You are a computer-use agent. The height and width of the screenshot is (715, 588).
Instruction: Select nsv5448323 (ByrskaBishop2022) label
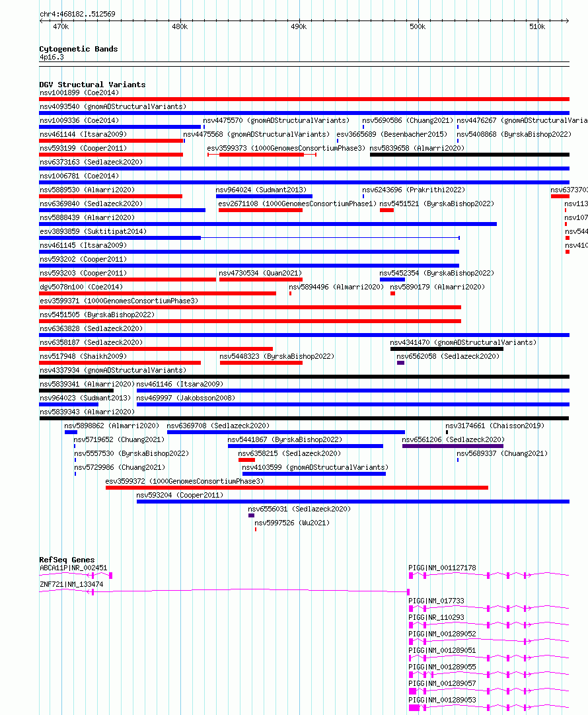(x=277, y=357)
